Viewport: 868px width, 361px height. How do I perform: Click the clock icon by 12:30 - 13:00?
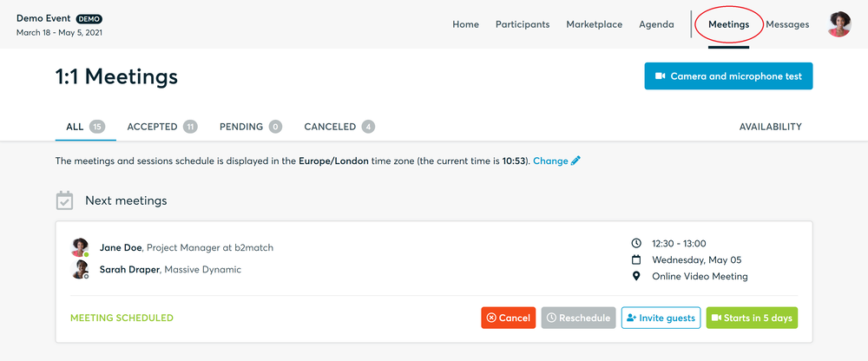click(x=636, y=243)
